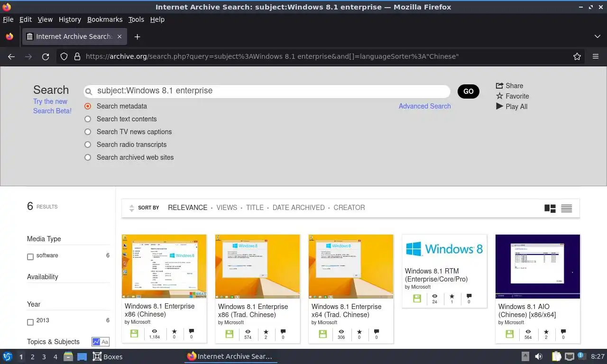The image size is (607, 364).
Task: Click floppy icon on Windows 8.1 AIO card
Action: (x=509, y=334)
